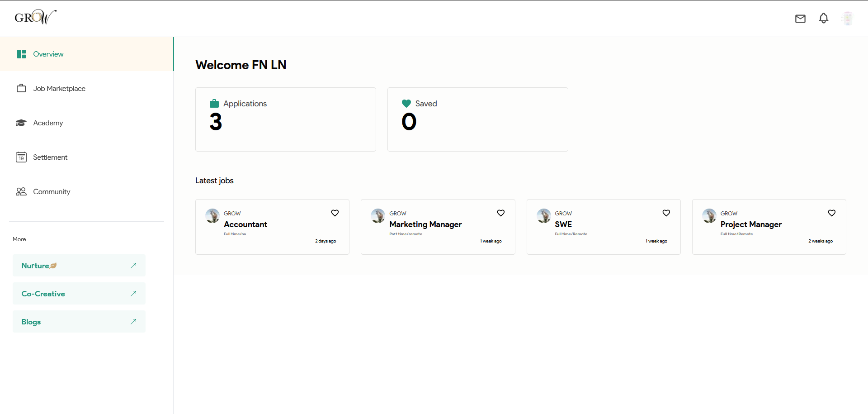The width and height of the screenshot is (868, 414).
Task: Visit the Community section
Action: (87, 191)
